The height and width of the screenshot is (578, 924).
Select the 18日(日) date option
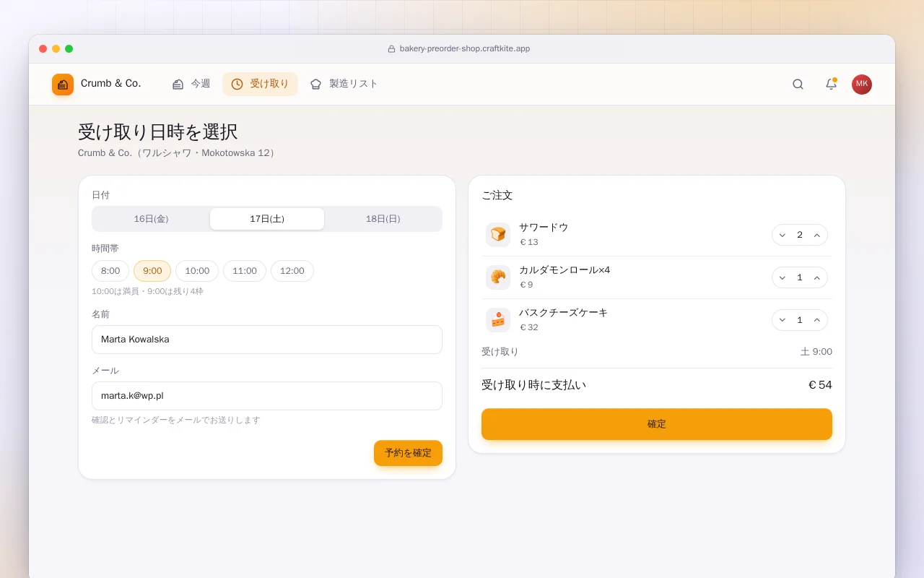[x=383, y=219]
